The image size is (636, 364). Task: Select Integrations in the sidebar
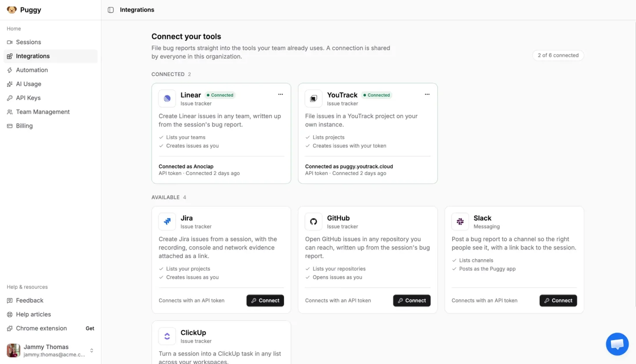pos(50,56)
